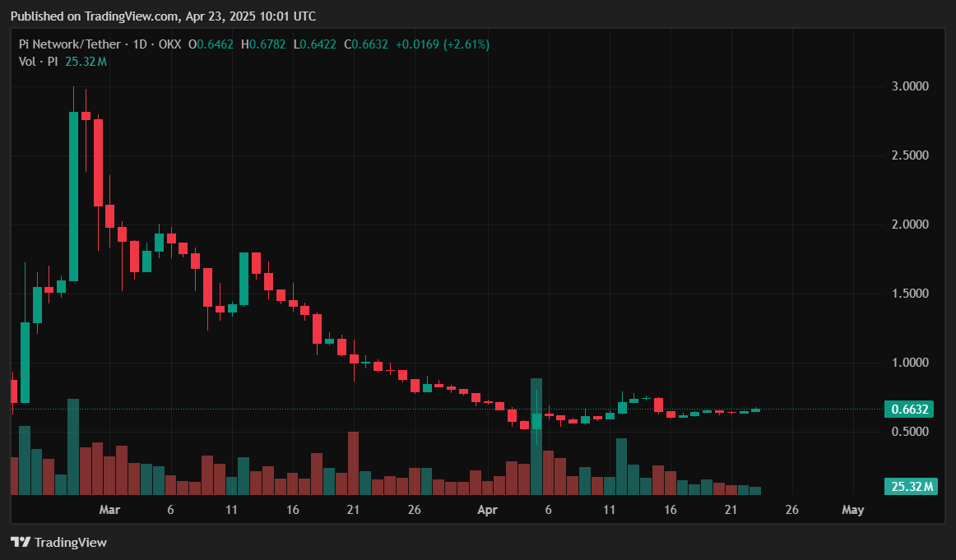Click the 2.0000 price axis label

coord(910,224)
